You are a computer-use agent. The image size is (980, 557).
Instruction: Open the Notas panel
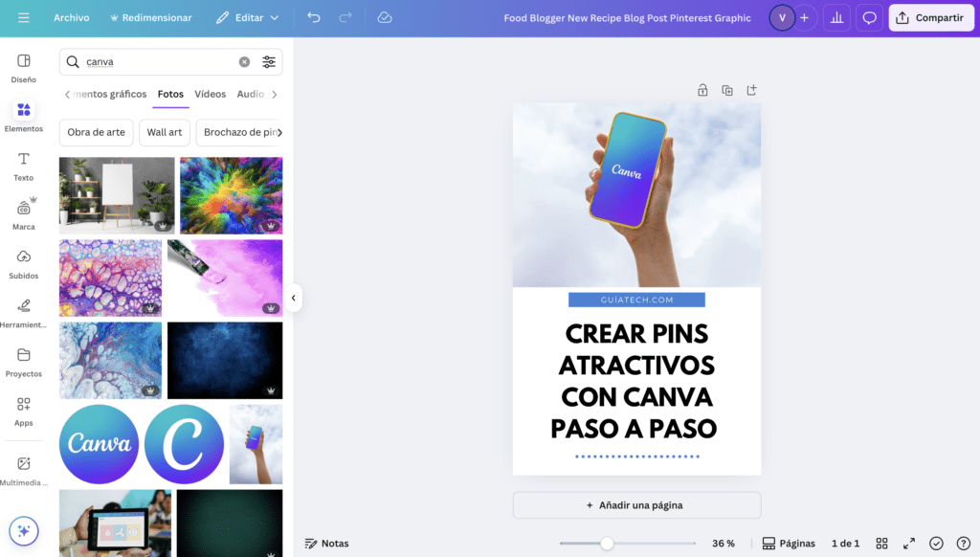(326, 544)
